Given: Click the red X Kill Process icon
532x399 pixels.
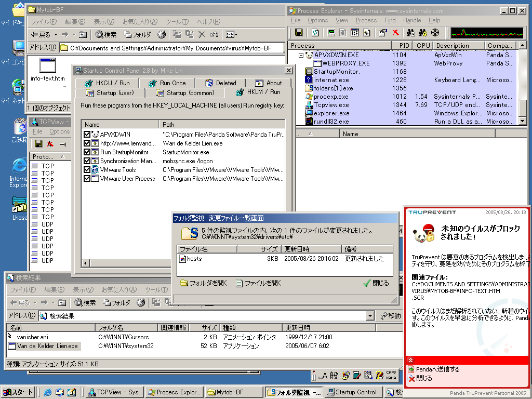Looking at the screenshot, I should click(x=396, y=33).
